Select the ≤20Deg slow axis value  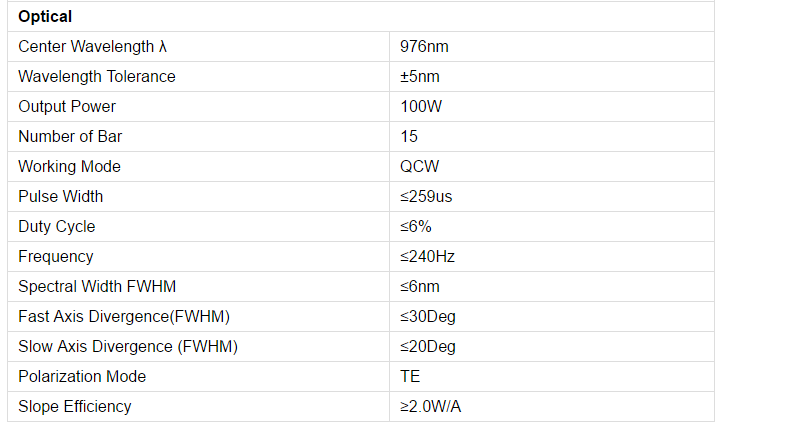[427, 347]
